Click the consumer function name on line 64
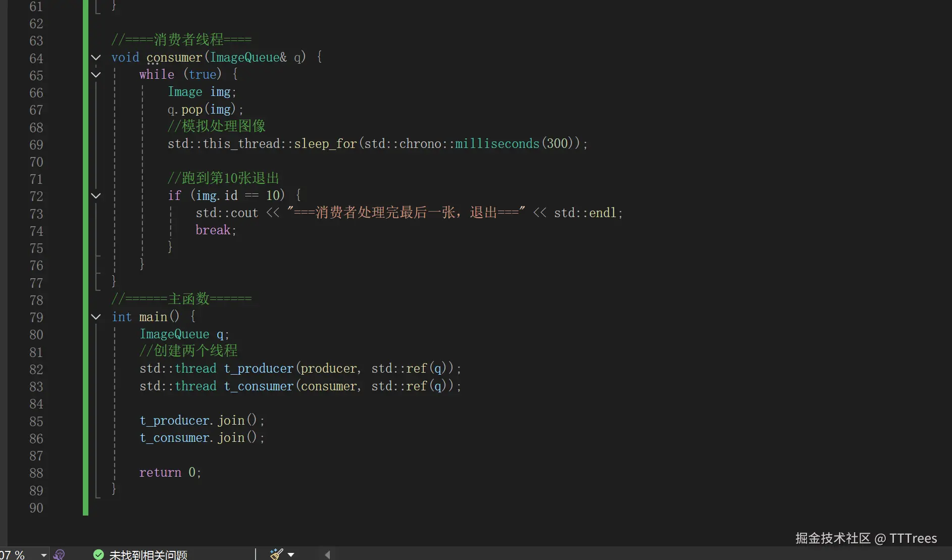The width and height of the screenshot is (952, 560). pos(174,58)
